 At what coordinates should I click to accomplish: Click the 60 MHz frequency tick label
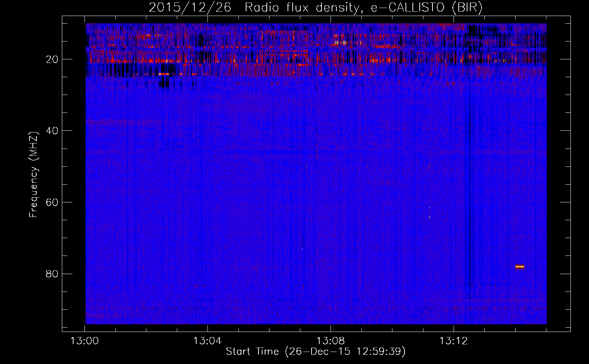(x=52, y=202)
